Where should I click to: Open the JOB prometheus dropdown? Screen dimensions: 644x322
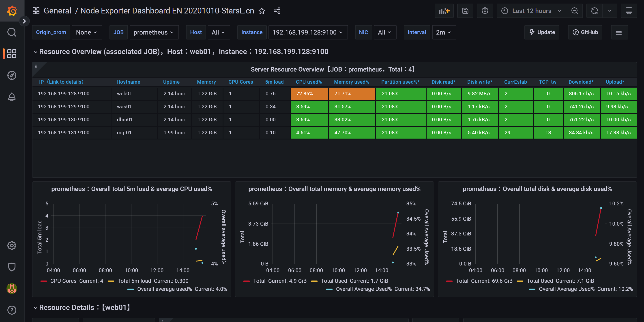coord(154,32)
